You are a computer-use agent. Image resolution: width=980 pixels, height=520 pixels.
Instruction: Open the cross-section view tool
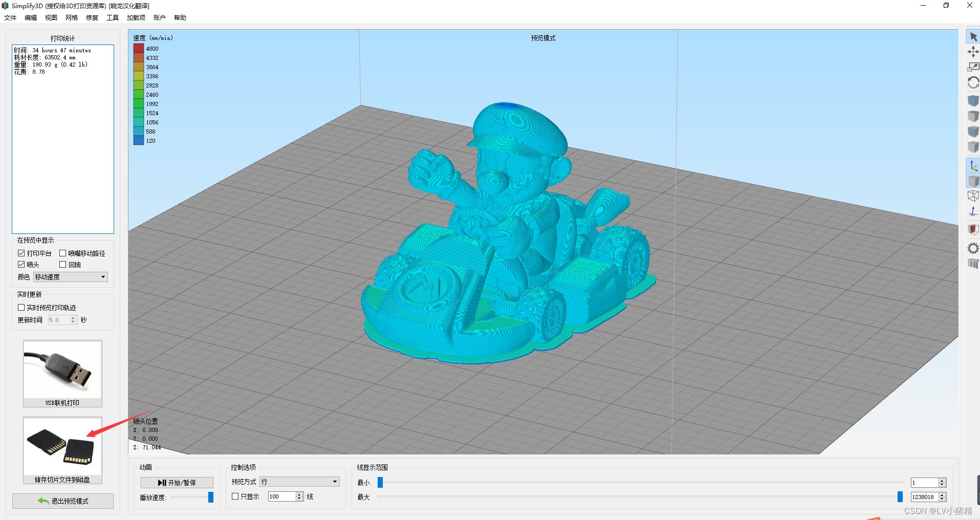(973, 229)
